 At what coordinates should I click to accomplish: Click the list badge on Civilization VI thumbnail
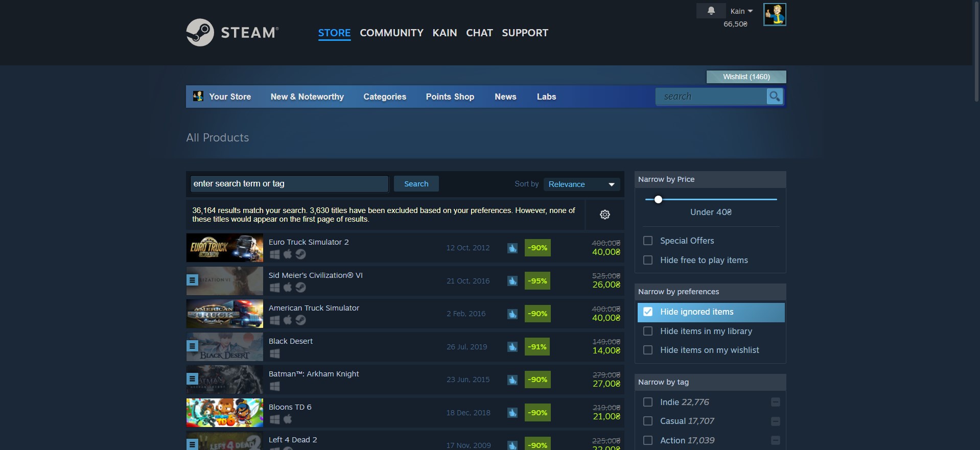click(192, 280)
